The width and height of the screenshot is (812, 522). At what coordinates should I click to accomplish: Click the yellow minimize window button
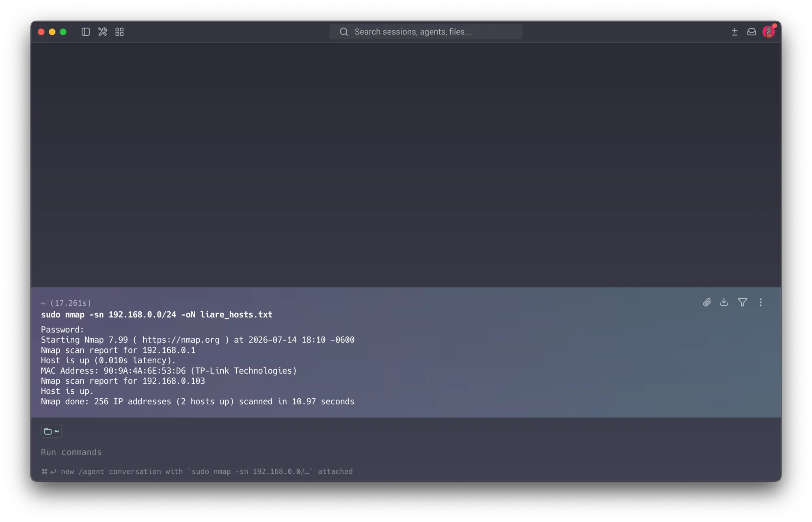(x=52, y=32)
